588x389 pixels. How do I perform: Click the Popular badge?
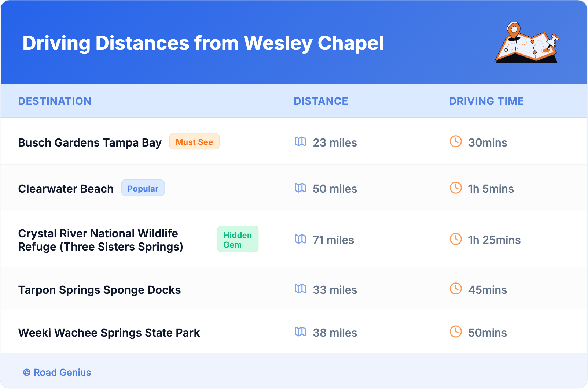[143, 188]
